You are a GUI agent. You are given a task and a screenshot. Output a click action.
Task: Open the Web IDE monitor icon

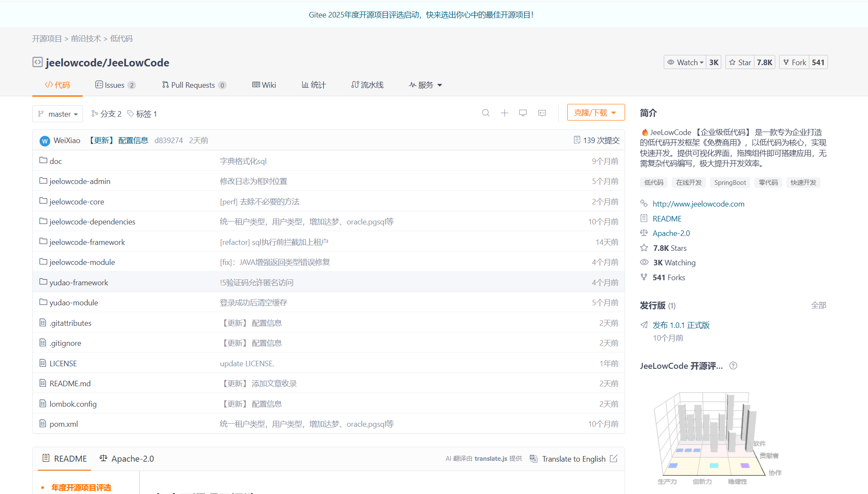coord(523,113)
